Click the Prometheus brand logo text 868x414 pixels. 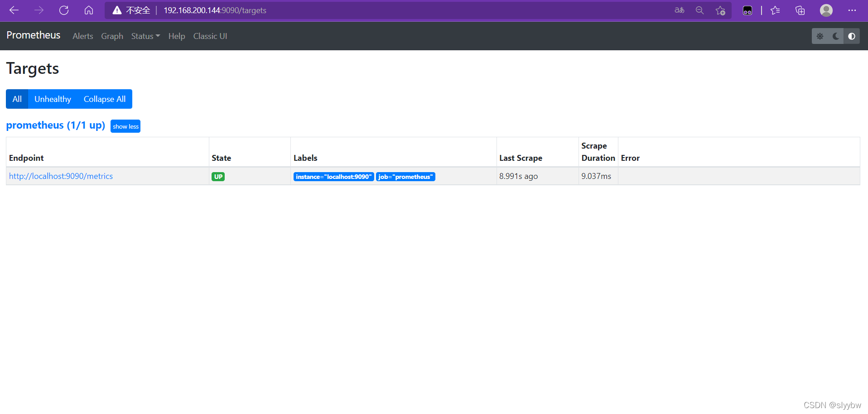34,35
